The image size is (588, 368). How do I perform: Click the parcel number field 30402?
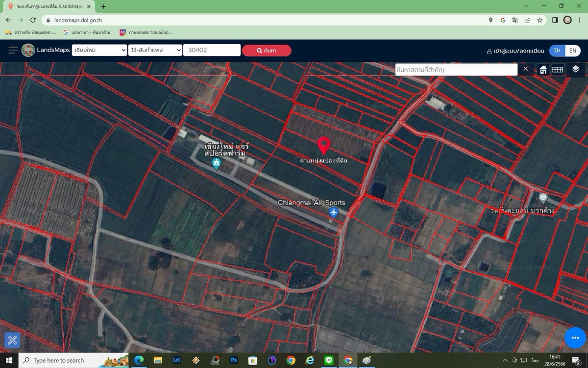[x=212, y=50]
